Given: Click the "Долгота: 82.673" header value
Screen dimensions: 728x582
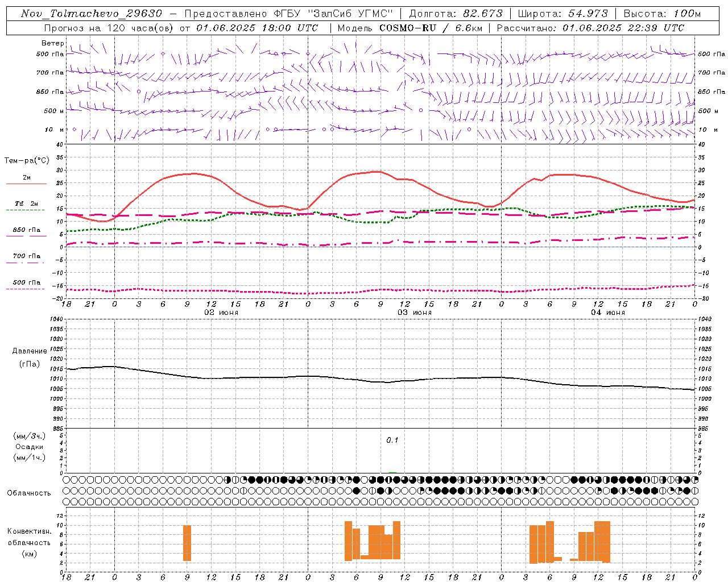Looking at the screenshot, I should point(456,14).
